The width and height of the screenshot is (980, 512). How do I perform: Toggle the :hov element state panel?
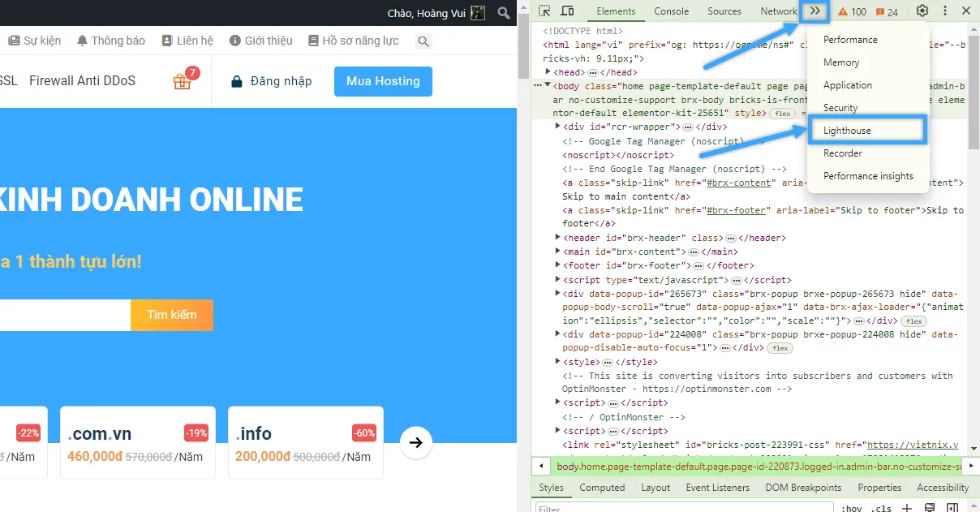852,508
